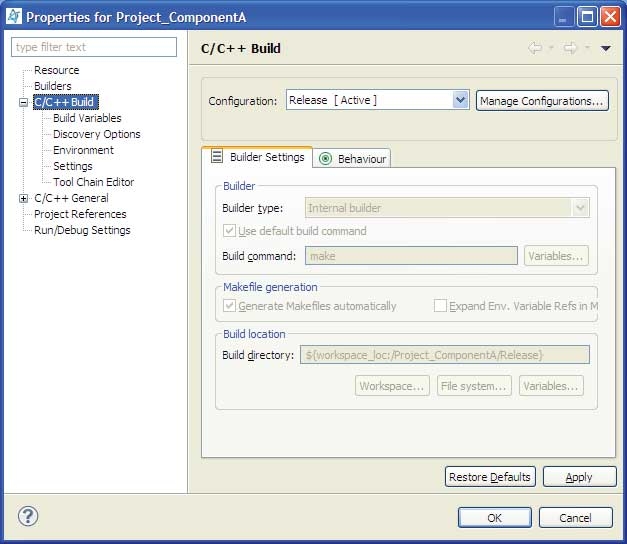
Task: Expand the C/C++ General tree node
Action: pyautogui.click(x=24, y=198)
